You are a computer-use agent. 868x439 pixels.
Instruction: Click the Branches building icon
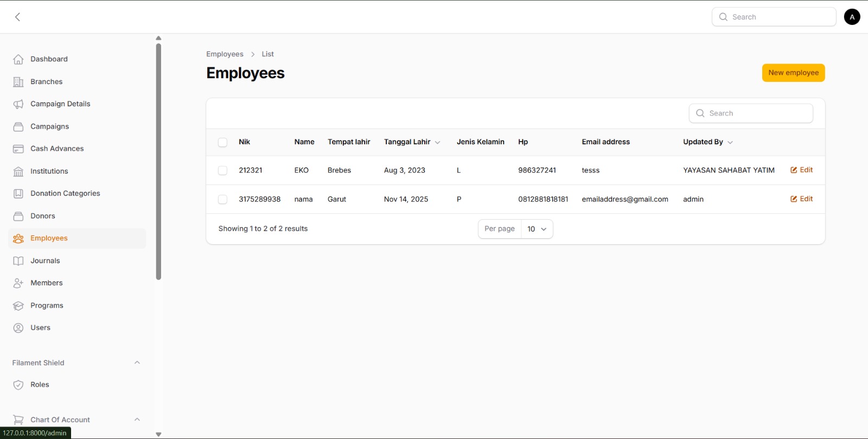18,82
